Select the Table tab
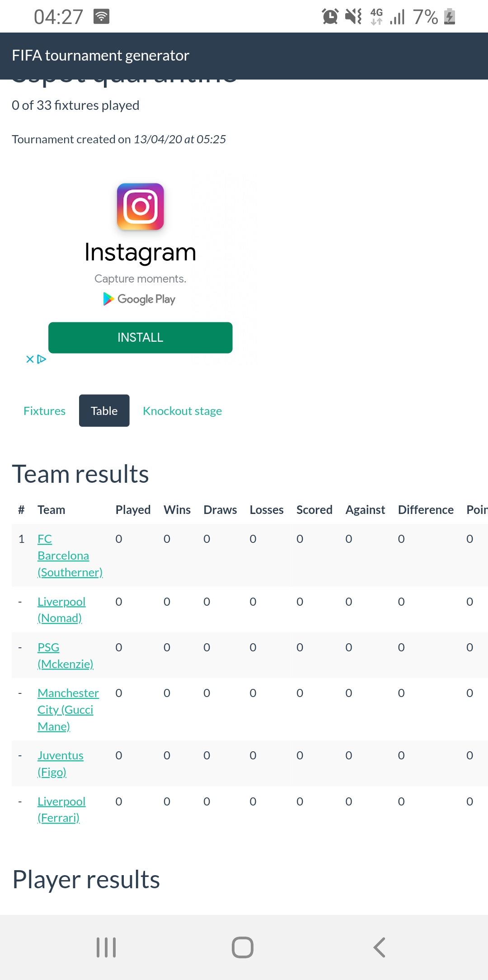The width and height of the screenshot is (488, 980). [104, 411]
